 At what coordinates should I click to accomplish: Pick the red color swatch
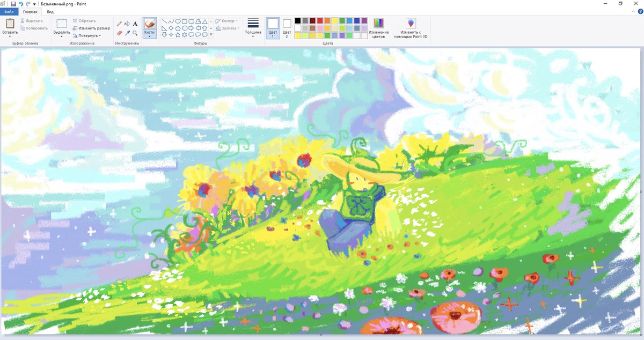coord(320,21)
